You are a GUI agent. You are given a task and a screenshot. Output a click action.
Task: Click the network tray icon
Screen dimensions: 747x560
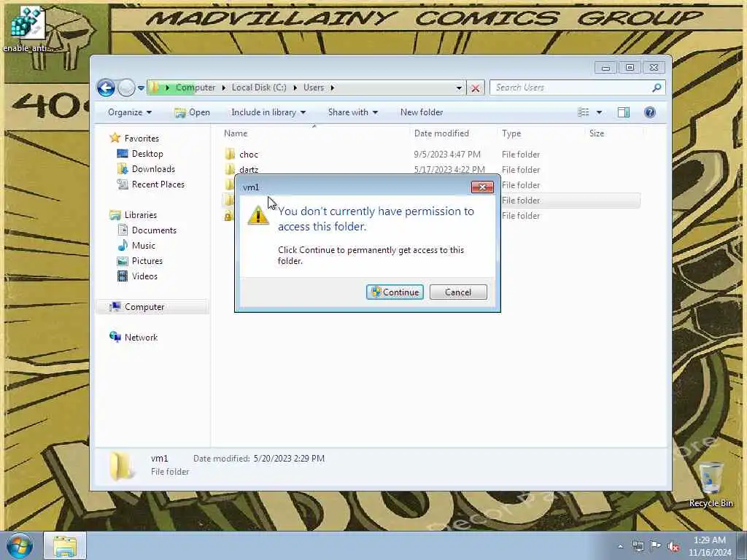click(638, 546)
